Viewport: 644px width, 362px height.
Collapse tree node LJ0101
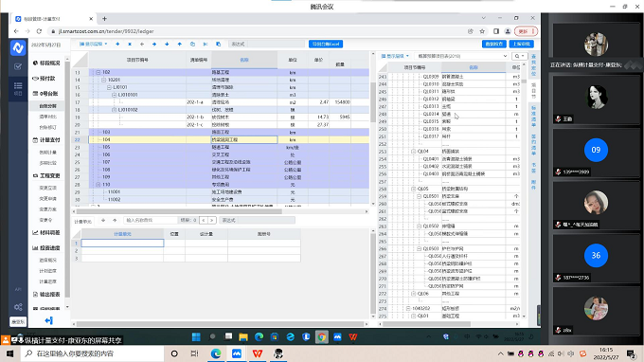click(x=109, y=87)
